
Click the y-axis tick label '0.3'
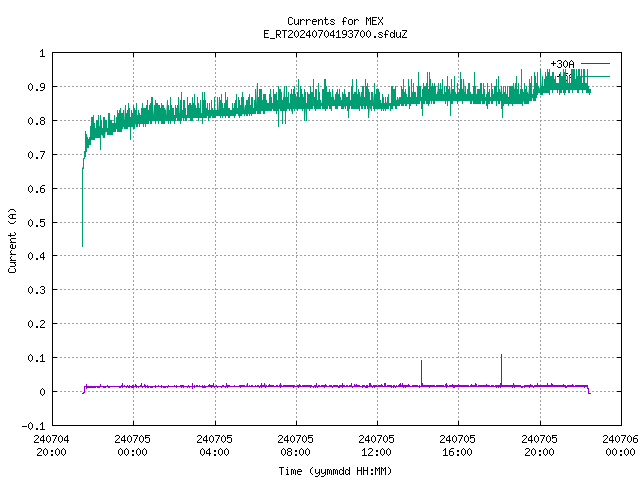tap(36, 290)
